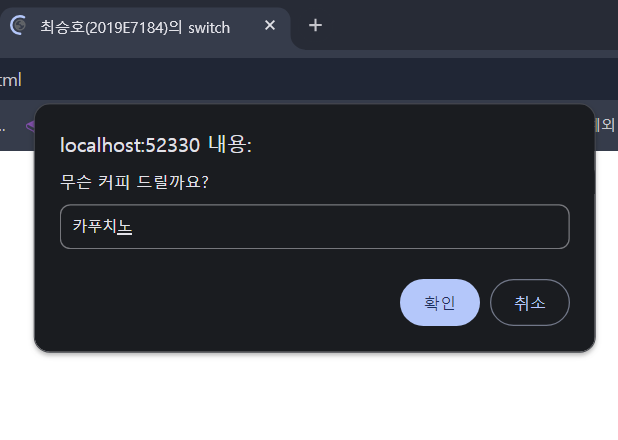
Task: Open a new tab with the plus icon
Action: [x=315, y=25]
